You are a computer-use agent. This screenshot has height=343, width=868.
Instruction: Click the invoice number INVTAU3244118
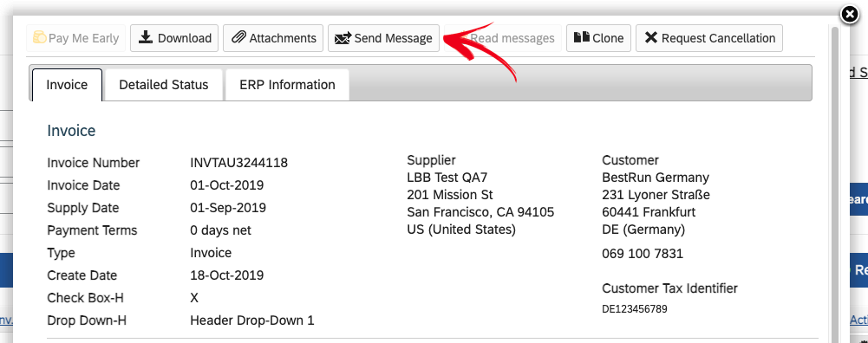(x=238, y=163)
